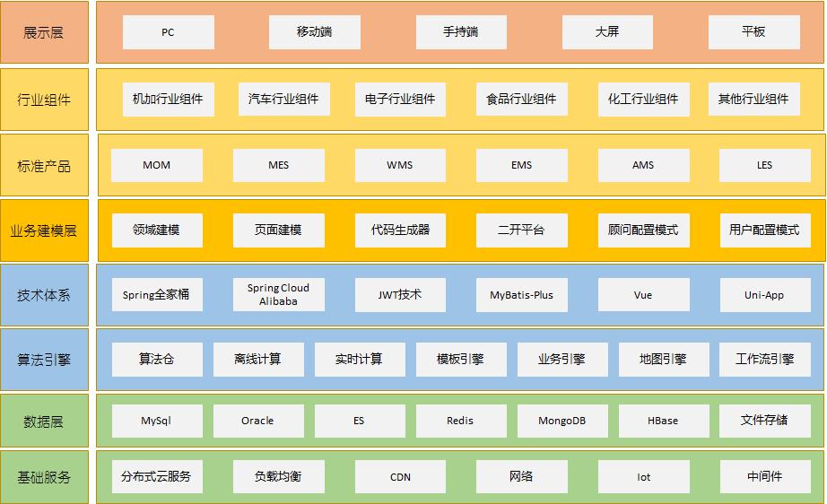The height and width of the screenshot is (504, 827).
Task: Select the MongoDB box
Action: pyautogui.click(x=562, y=421)
